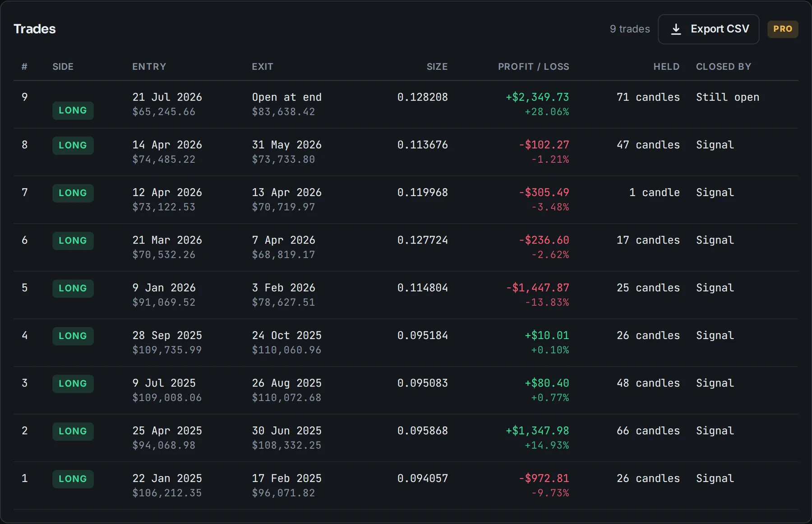Click the CLOSED BY column header
The height and width of the screenshot is (524, 812).
click(723, 67)
